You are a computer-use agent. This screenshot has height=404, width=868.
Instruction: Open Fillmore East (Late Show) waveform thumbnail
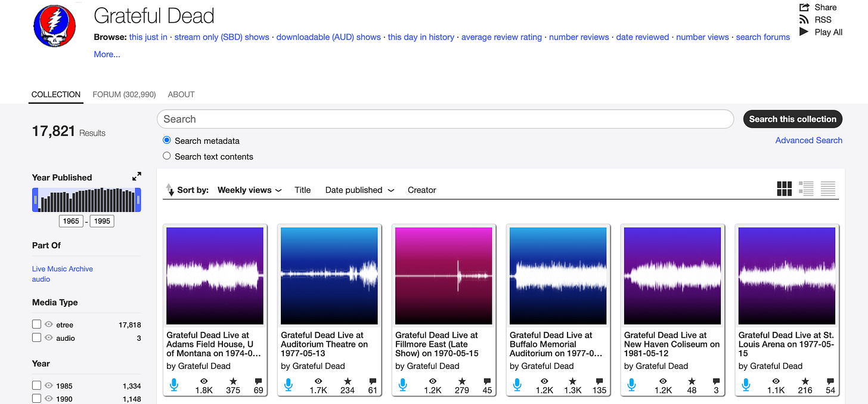pos(444,276)
